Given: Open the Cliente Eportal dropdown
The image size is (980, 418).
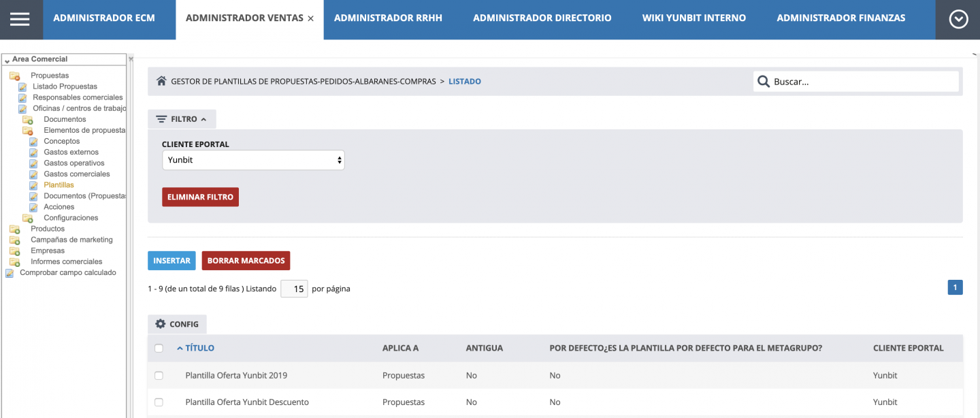Looking at the screenshot, I should coord(253,160).
